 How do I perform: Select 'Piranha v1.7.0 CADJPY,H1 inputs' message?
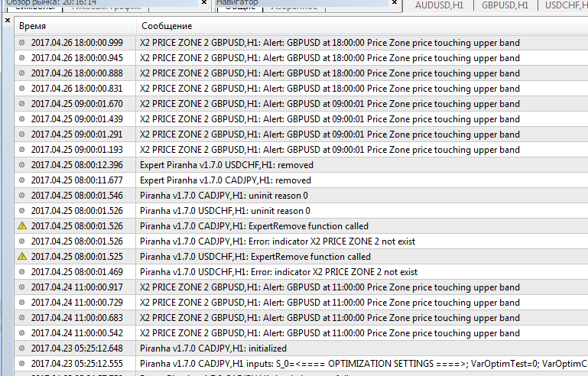tap(301, 364)
